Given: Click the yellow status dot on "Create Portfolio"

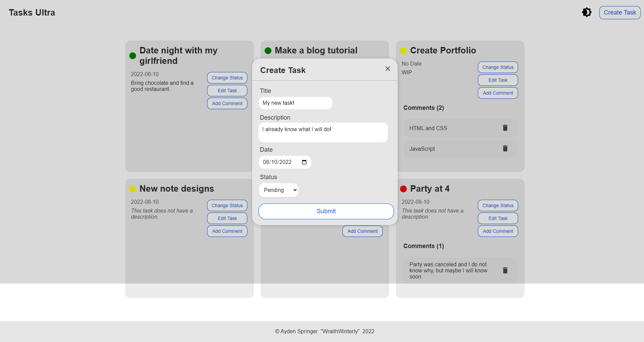Looking at the screenshot, I should [403, 51].
